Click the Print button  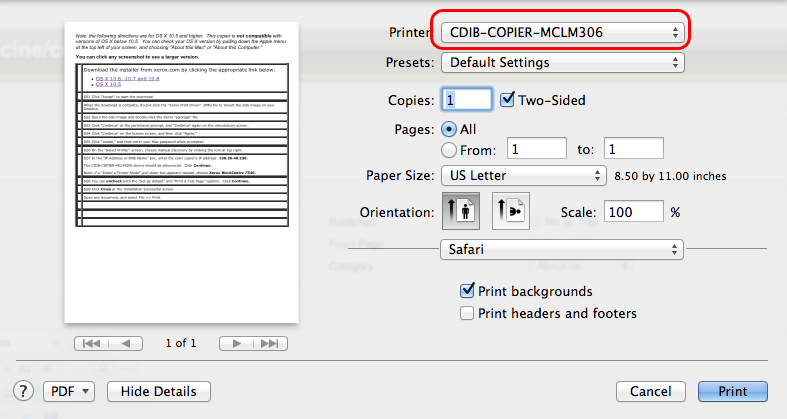point(733,391)
